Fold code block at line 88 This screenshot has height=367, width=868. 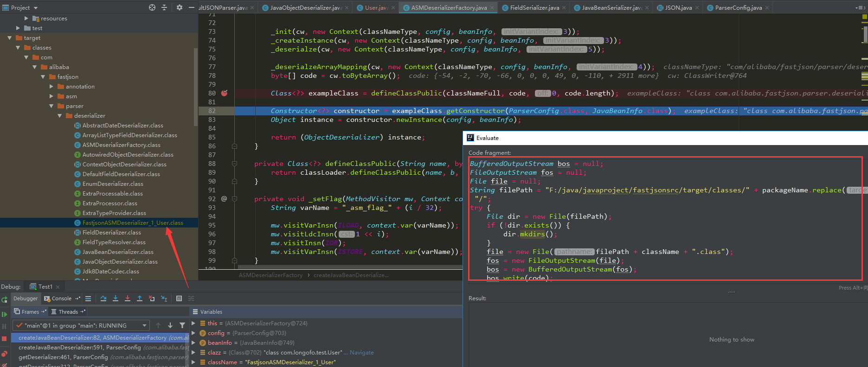[x=235, y=164]
